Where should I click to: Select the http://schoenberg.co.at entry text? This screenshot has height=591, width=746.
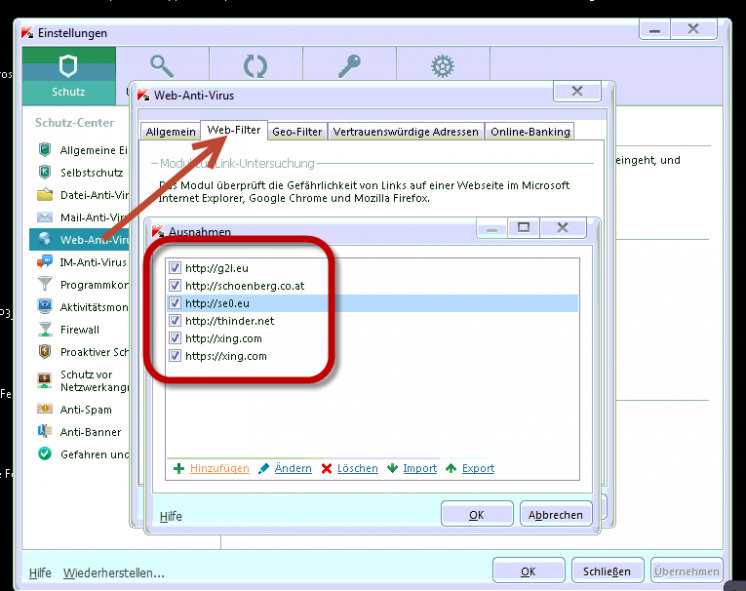245,286
